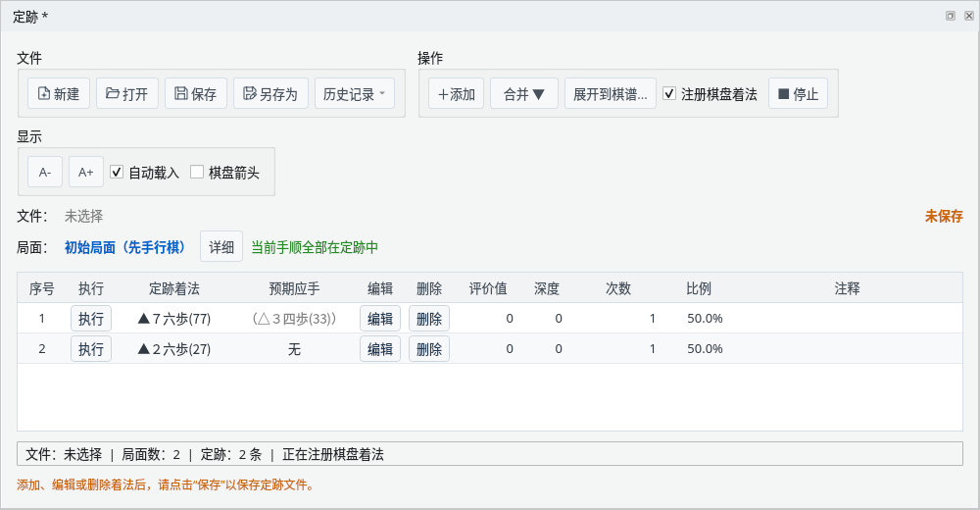Sort by 次数 column header

[x=617, y=288]
